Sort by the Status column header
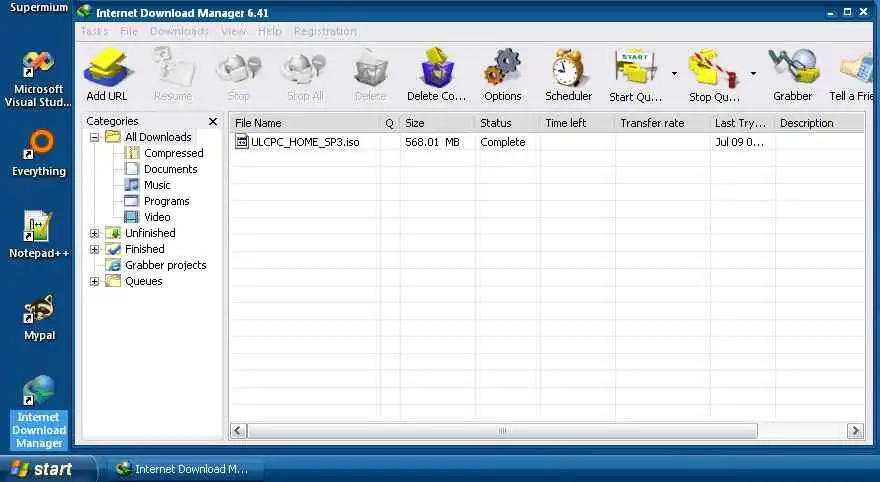The height and width of the screenshot is (482, 880). point(508,123)
